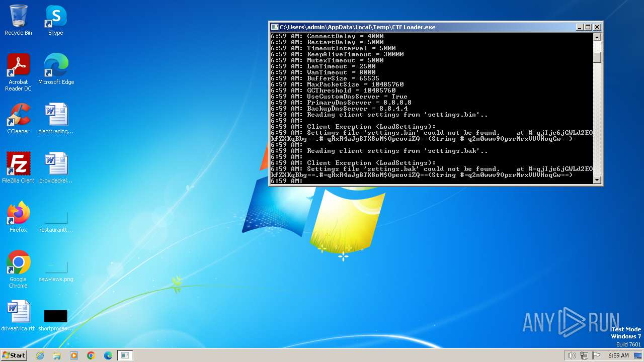Launch FileZilla Client shortcut
Screen dimensions: 644x362
click(x=18, y=168)
